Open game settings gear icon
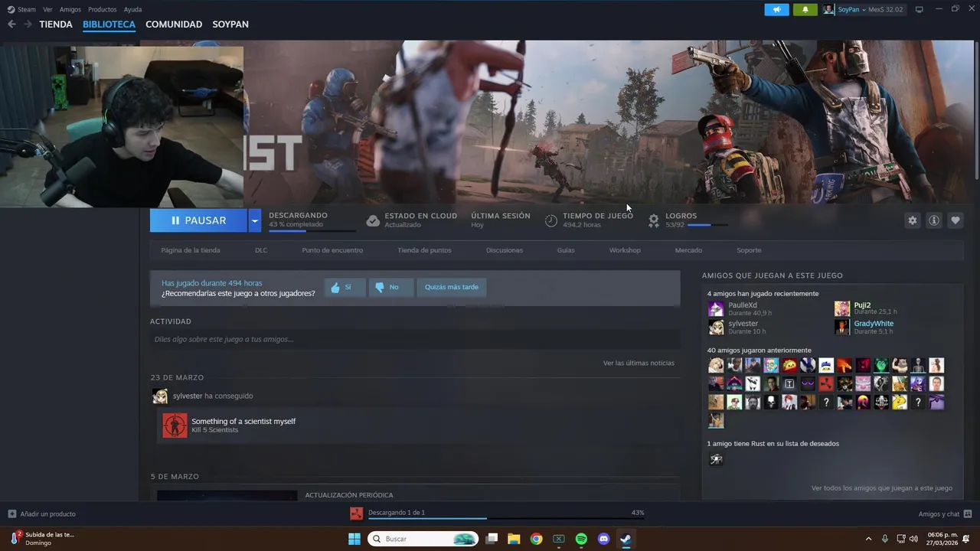Screen dimensions: 980x551 (x=912, y=220)
